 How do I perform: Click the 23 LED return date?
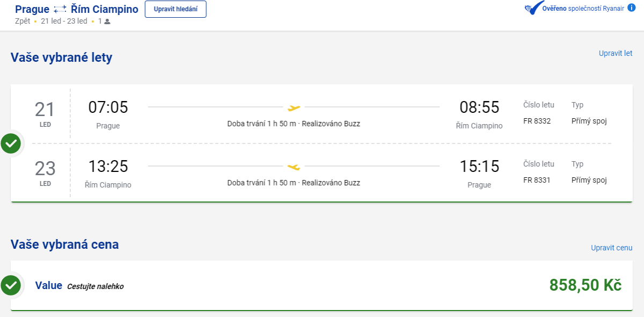[x=45, y=173]
